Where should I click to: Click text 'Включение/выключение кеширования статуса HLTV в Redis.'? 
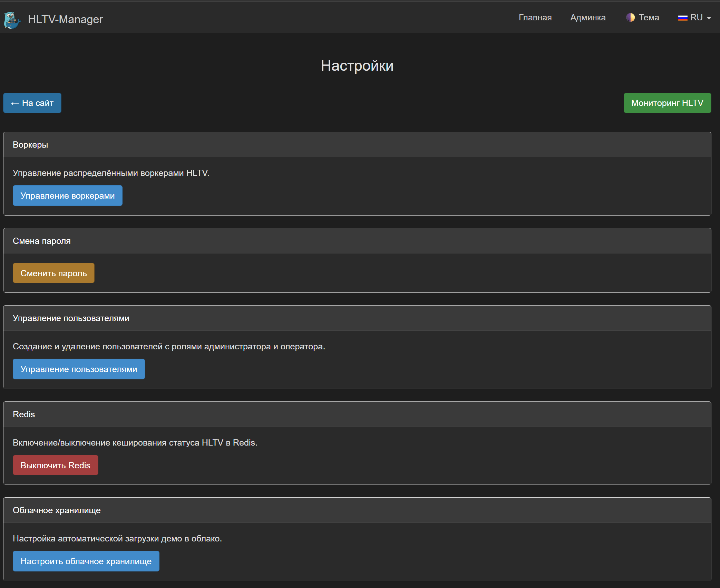[135, 443]
